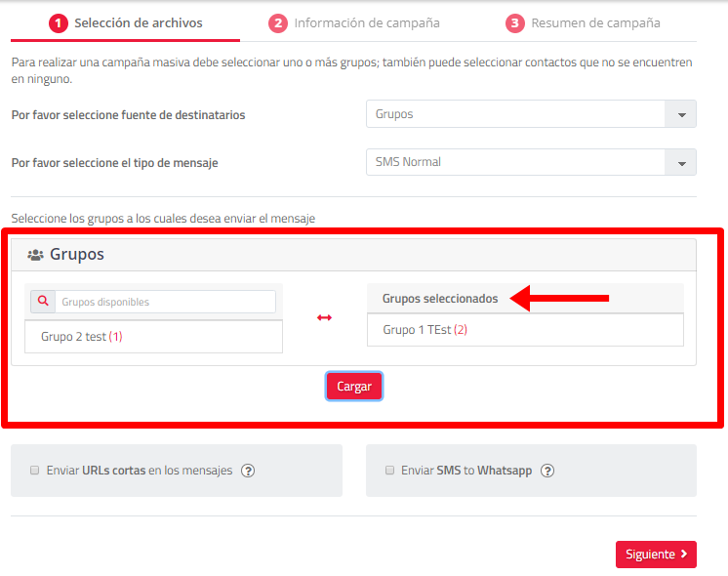Click the Siguiente button
The height and width of the screenshot is (576, 728).
(656, 555)
